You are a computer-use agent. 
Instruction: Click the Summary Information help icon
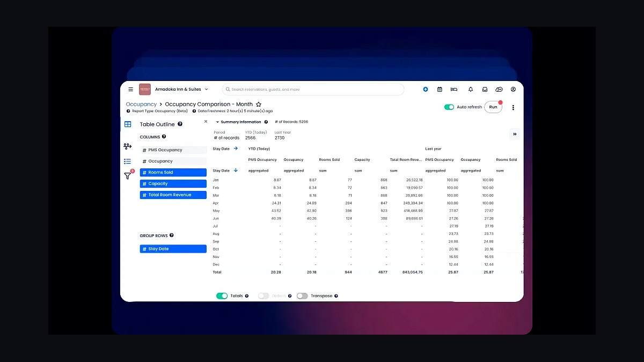tap(266, 122)
